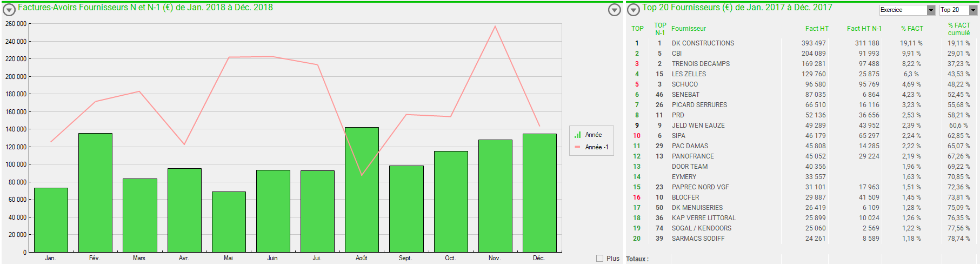Sort by % FACT cumulé column header
The image size is (980, 264).
[x=959, y=29]
